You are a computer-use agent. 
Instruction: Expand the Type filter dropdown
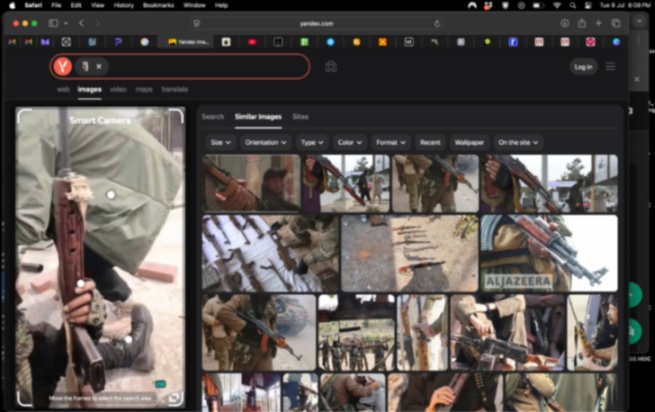[312, 142]
